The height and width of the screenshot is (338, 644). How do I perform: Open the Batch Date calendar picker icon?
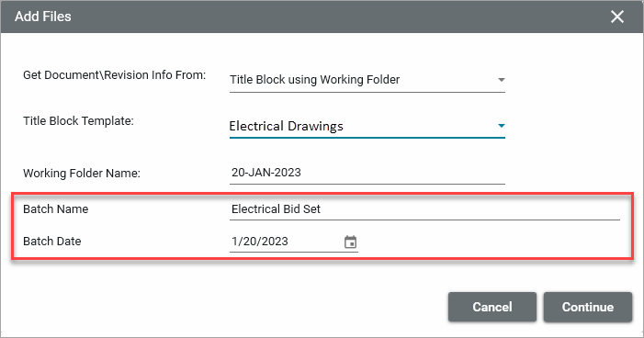tap(350, 242)
